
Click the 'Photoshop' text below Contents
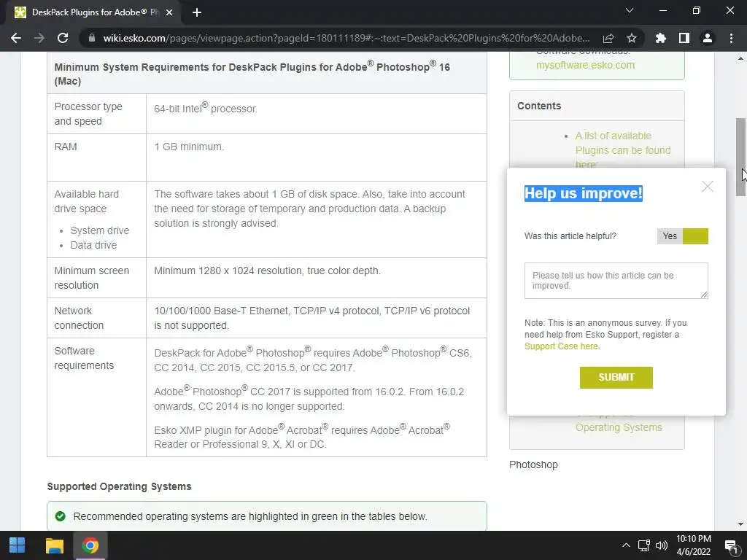click(533, 464)
